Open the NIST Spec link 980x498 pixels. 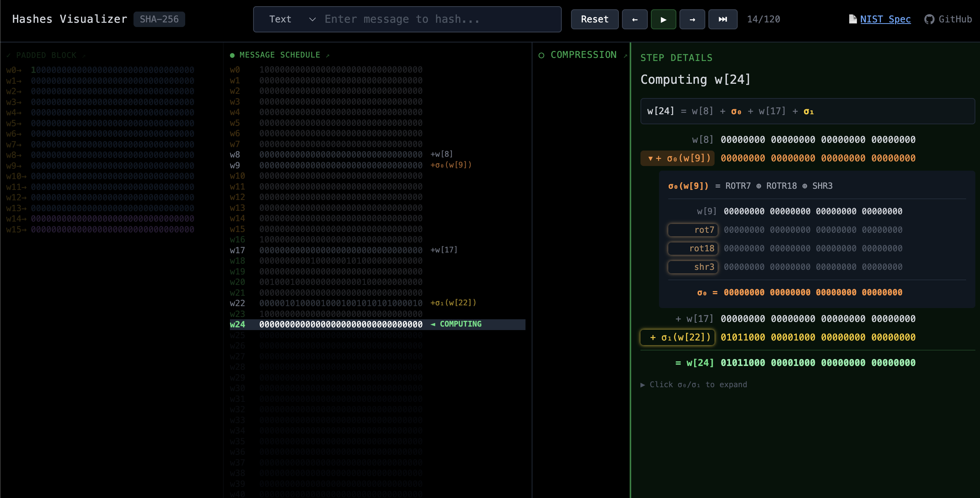click(x=885, y=19)
